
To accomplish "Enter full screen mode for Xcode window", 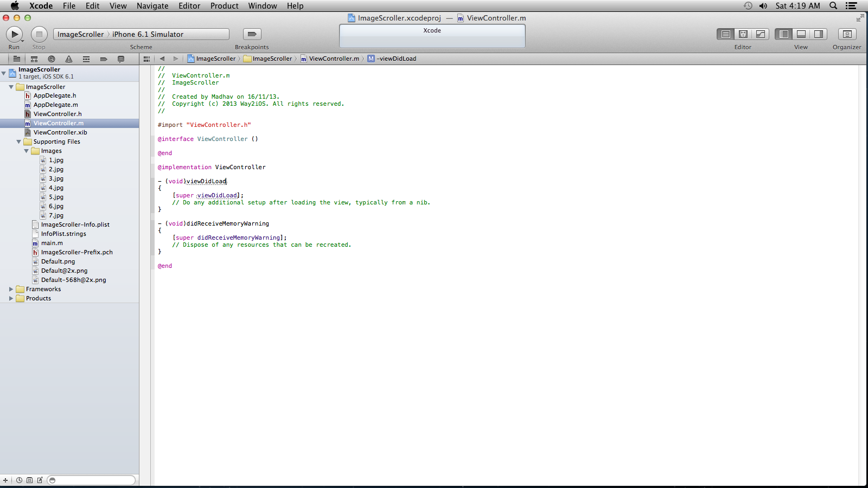I will [x=860, y=18].
